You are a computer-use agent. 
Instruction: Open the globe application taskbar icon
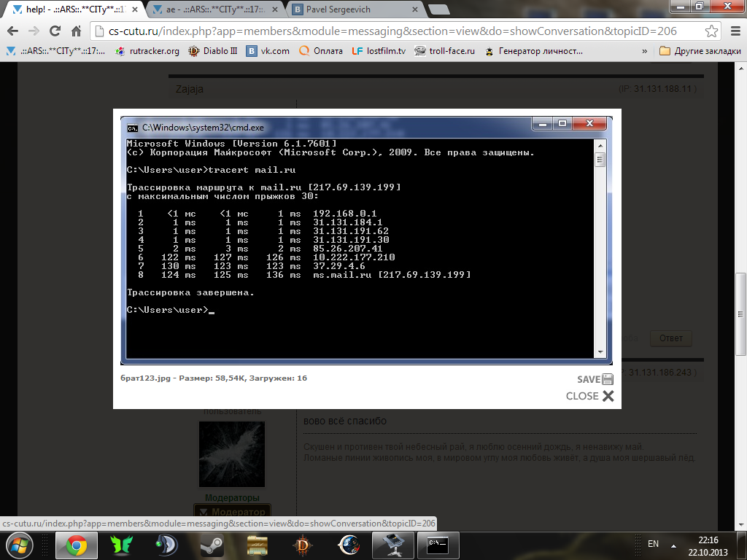(x=348, y=545)
